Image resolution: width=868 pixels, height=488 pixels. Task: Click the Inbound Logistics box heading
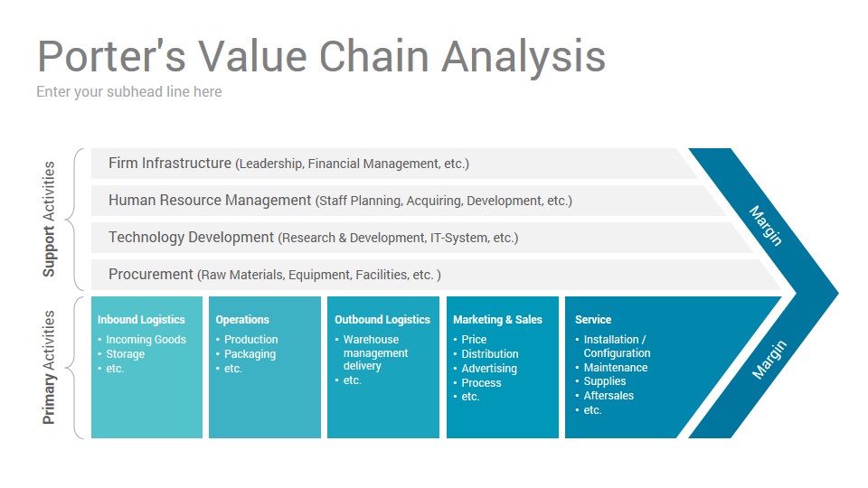point(141,319)
